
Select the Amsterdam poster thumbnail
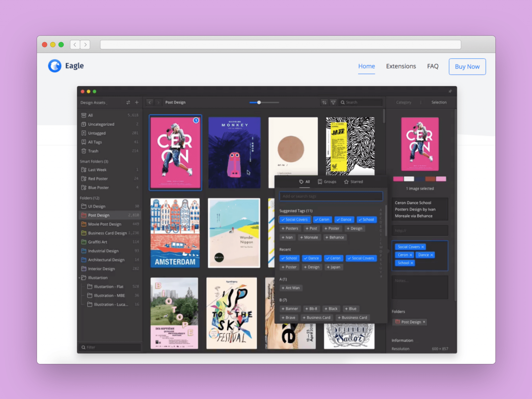pyautogui.click(x=175, y=233)
